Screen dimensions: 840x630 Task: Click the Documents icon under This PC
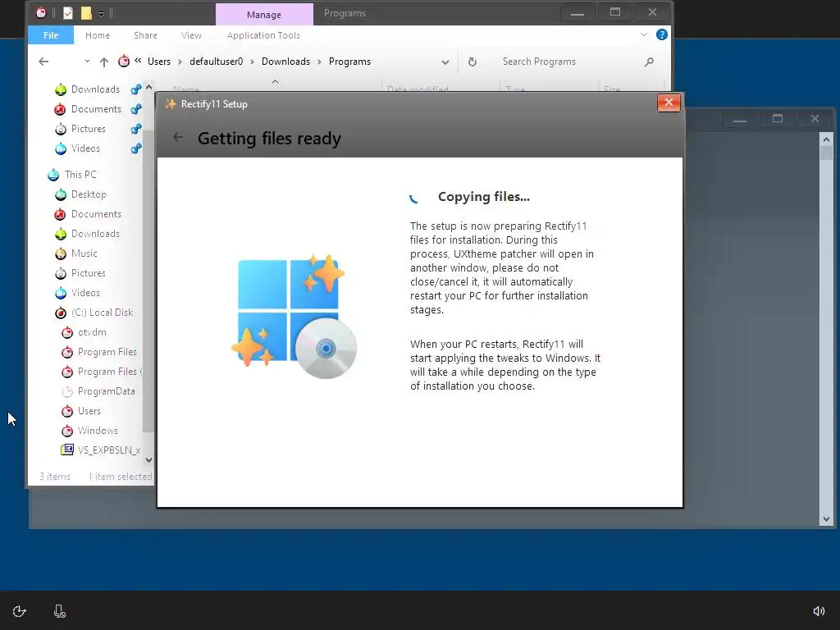pyautogui.click(x=60, y=214)
